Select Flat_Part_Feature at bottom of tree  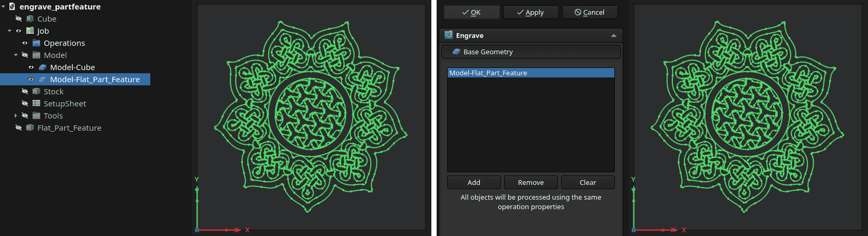click(70, 128)
